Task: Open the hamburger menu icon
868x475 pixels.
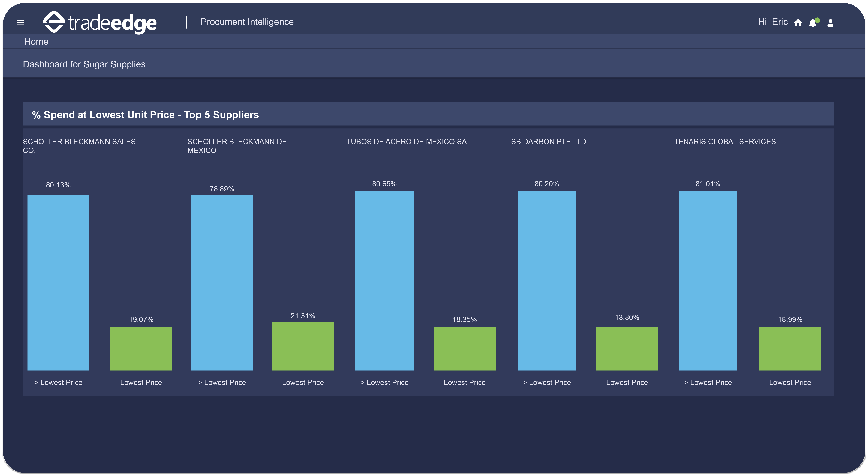Action: click(21, 22)
